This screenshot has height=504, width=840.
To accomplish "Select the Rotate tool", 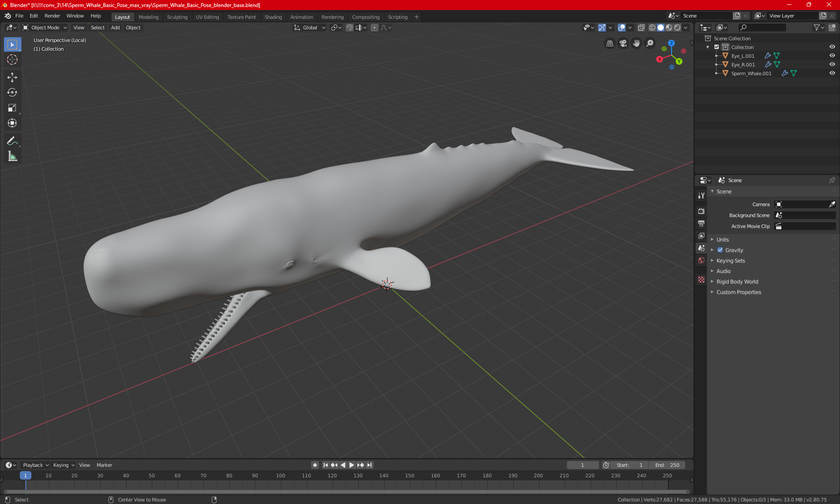I will click(x=12, y=92).
